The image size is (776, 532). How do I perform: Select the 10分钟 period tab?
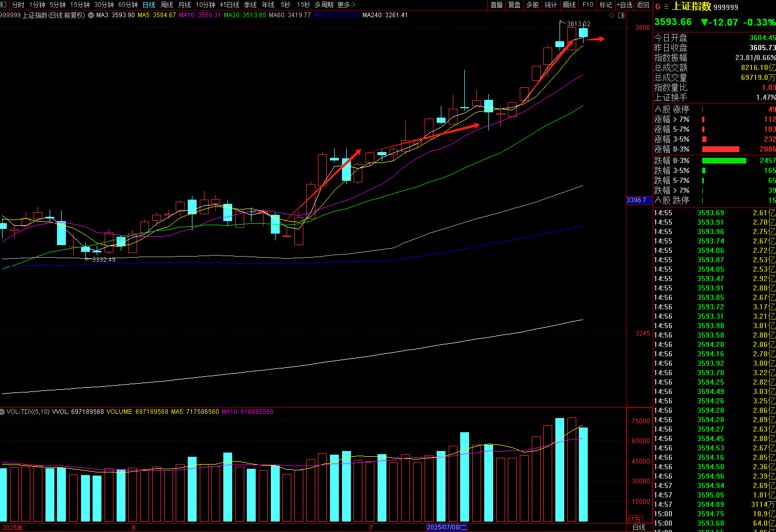point(206,5)
